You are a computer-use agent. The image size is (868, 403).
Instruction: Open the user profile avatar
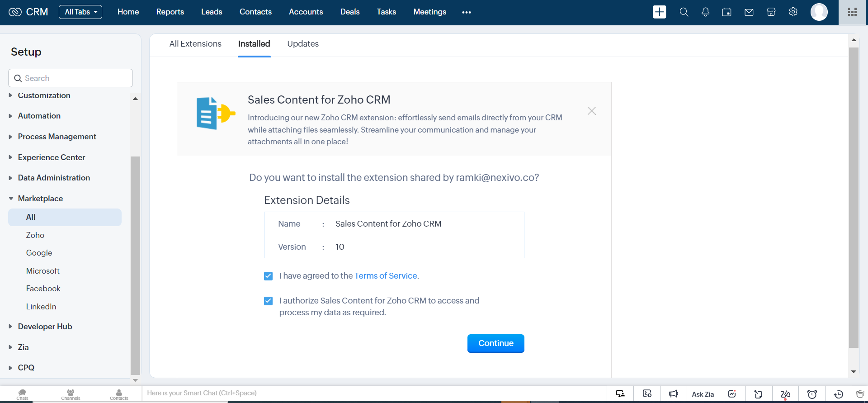click(819, 12)
